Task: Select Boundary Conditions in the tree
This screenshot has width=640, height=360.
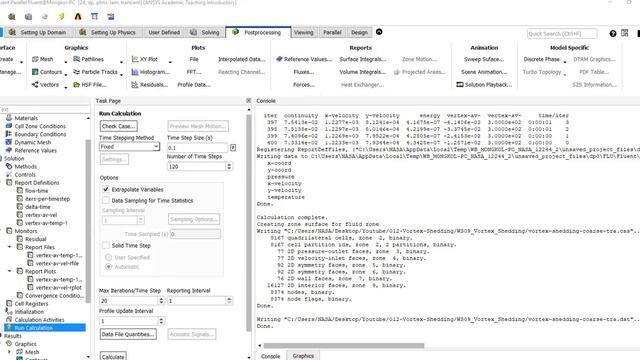Action: tap(40, 134)
